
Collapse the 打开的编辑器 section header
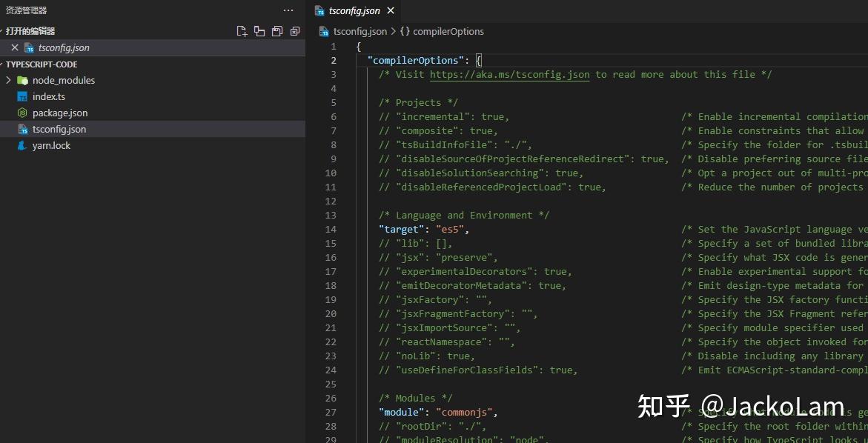pos(30,31)
